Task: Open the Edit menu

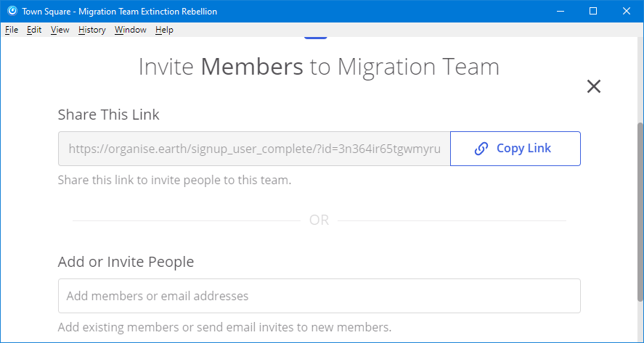Action: (34, 30)
